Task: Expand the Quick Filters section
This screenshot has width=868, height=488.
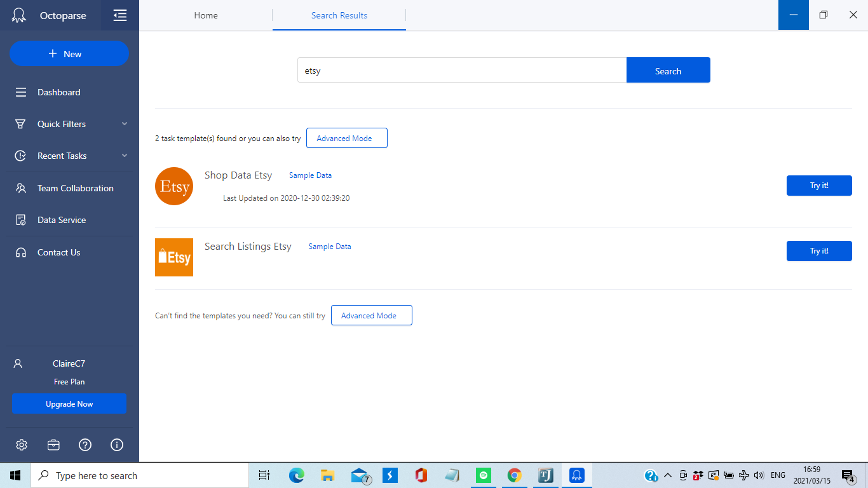Action: coord(69,124)
